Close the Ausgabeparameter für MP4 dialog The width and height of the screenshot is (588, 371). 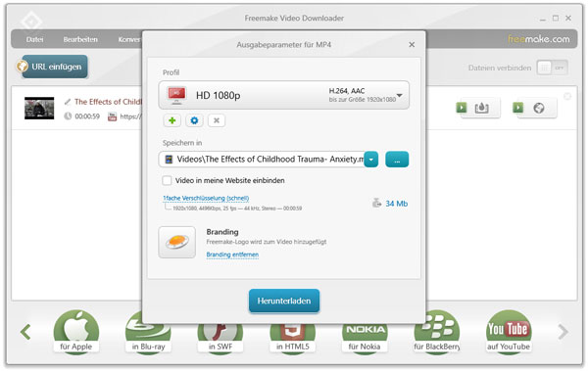pos(412,45)
